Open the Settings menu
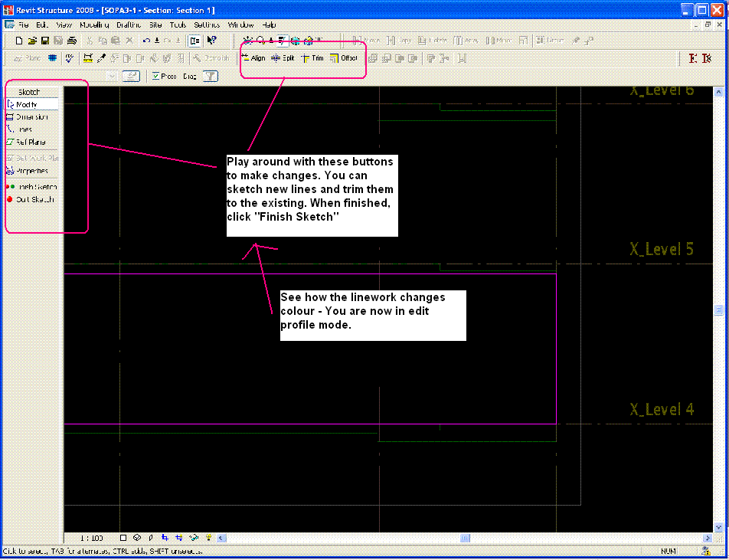Image resolution: width=729 pixels, height=560 pixels. tap(205, 25)
